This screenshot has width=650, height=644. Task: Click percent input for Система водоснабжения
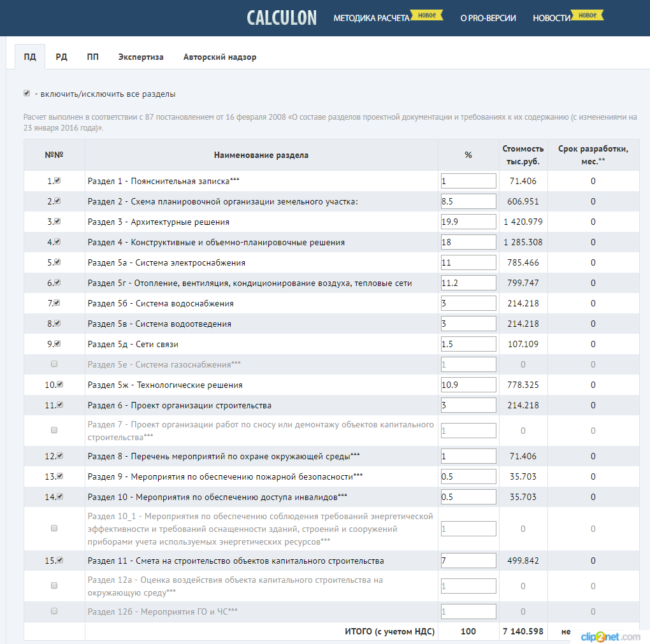(x=468, y=303)
